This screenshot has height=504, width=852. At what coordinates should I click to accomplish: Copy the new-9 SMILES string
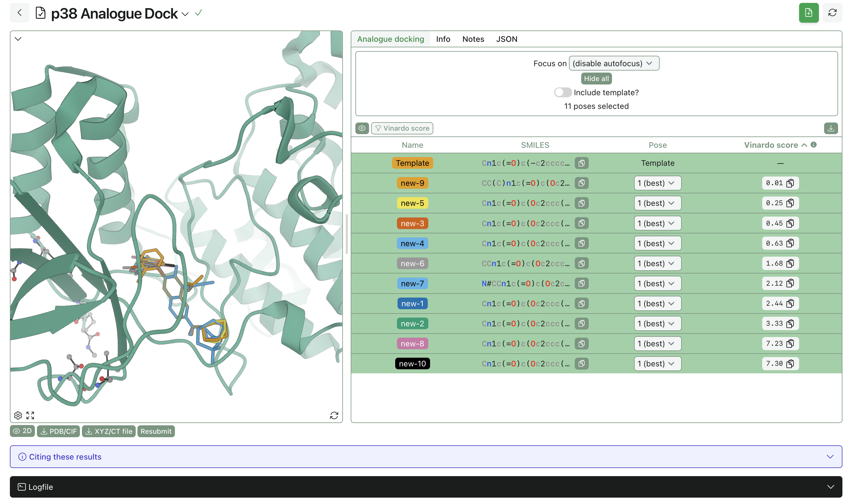tap(581, 183)
